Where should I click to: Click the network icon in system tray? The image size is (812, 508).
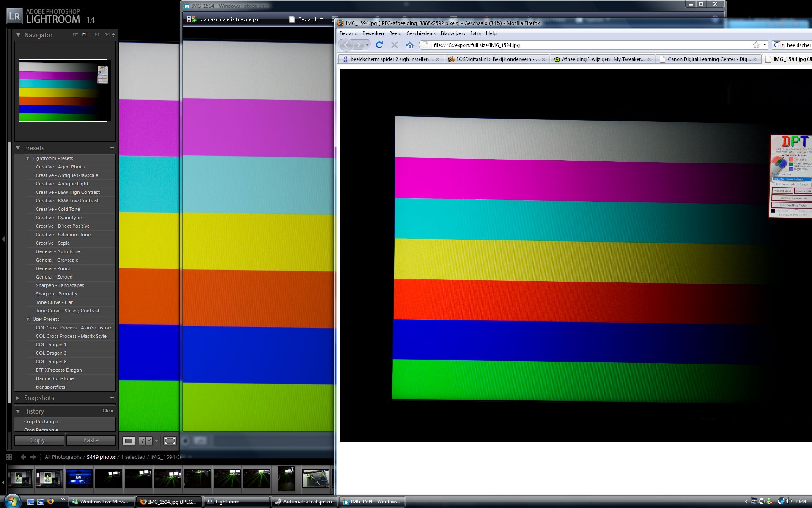click(781, 502)
